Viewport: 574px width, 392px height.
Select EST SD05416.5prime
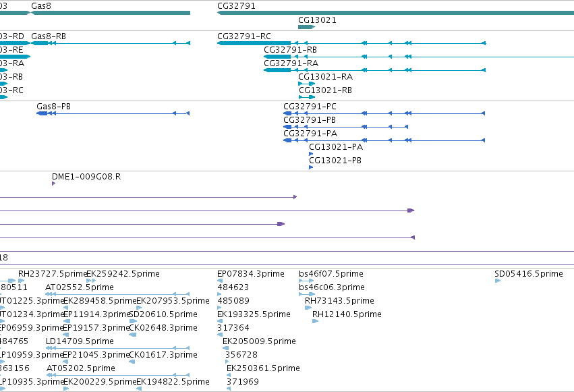pyautogui.click(x=498, y=281)
